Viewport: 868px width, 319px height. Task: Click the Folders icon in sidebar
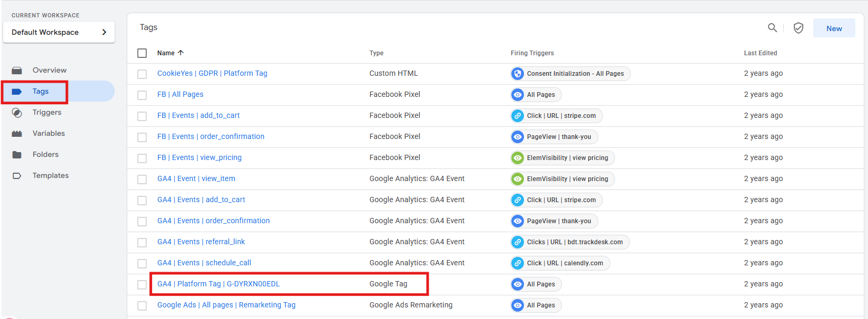pos(17,155)
